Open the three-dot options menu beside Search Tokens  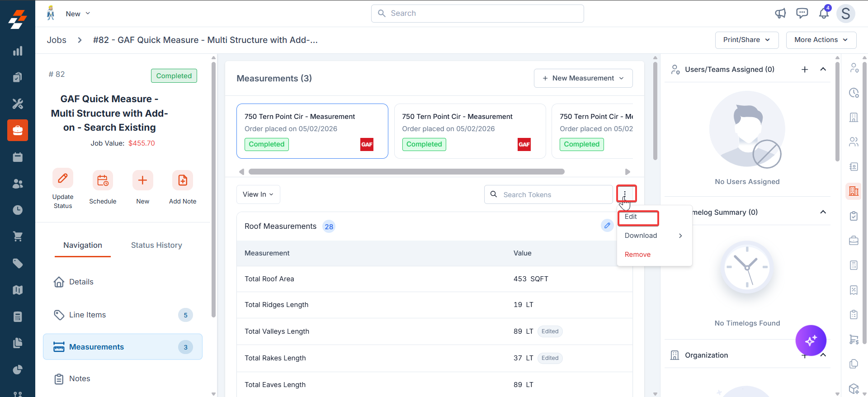[626, 194]
